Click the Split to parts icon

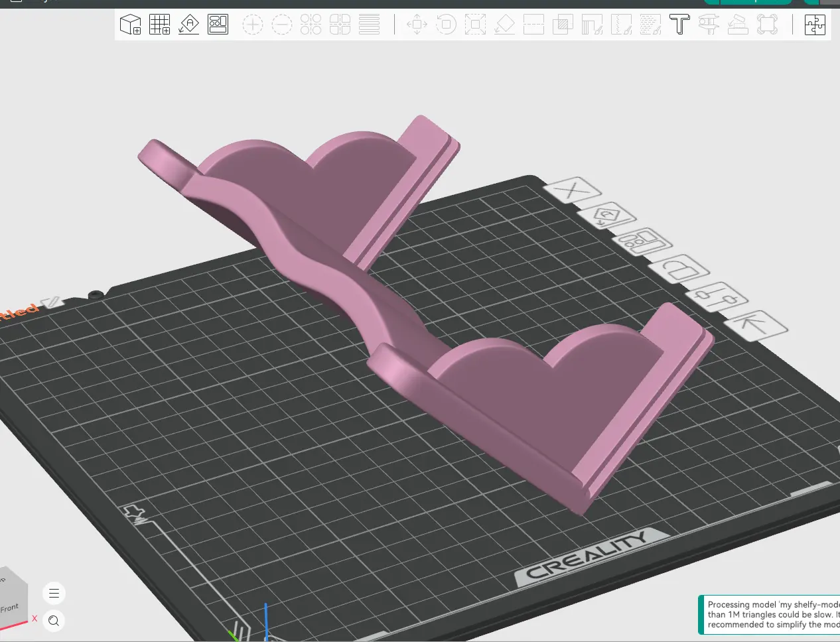point(340,25)
